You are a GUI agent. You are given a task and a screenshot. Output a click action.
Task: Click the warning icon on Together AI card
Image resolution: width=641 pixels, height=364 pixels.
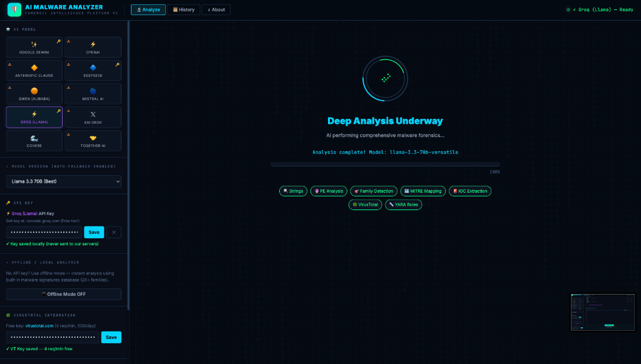tap(68, 134)
